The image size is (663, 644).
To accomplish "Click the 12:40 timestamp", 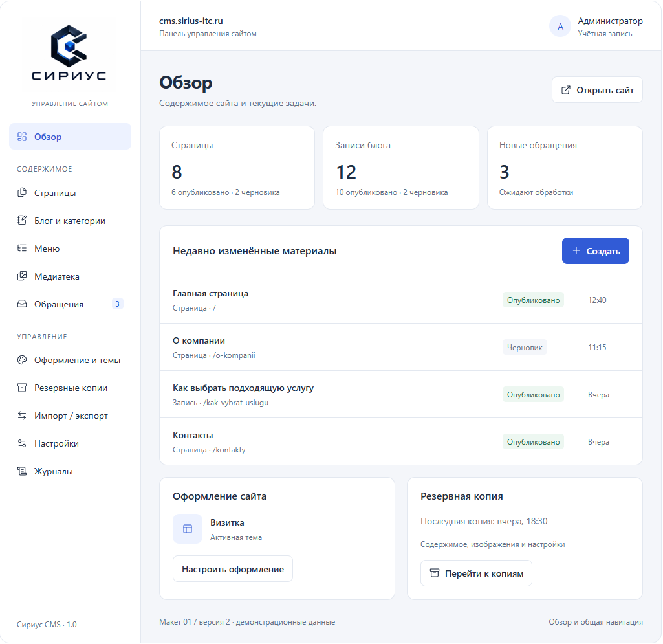I will click(597, 300).
